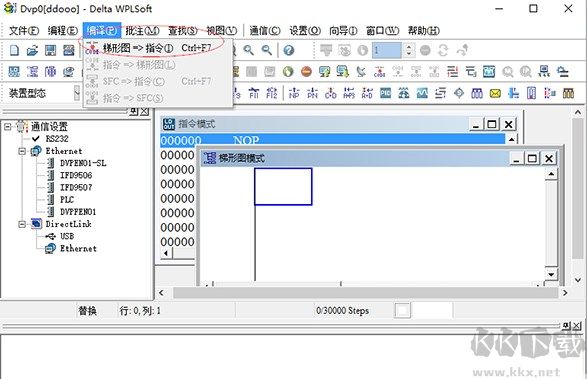Click the orange STOP circle icon

coord(306,72)
